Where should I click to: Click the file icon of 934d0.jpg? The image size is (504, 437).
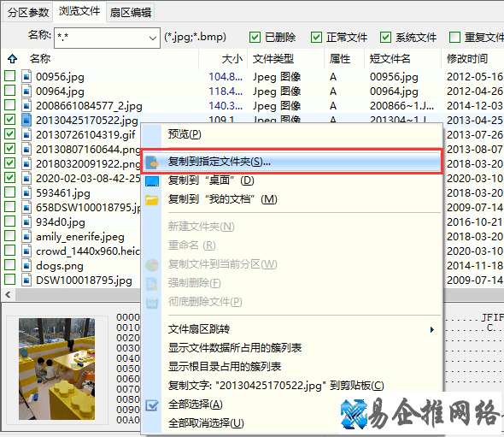[26, 221]
